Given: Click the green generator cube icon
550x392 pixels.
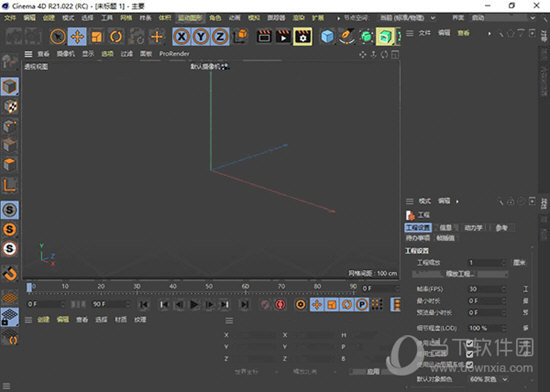Looking at the screenshot, I should (366, 36).
